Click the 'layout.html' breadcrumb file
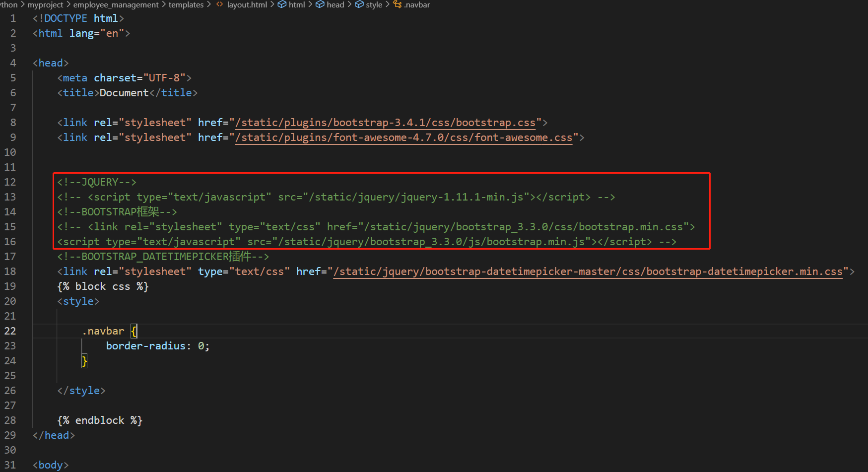This screenshot has width=868, height=472. [247, 4]
